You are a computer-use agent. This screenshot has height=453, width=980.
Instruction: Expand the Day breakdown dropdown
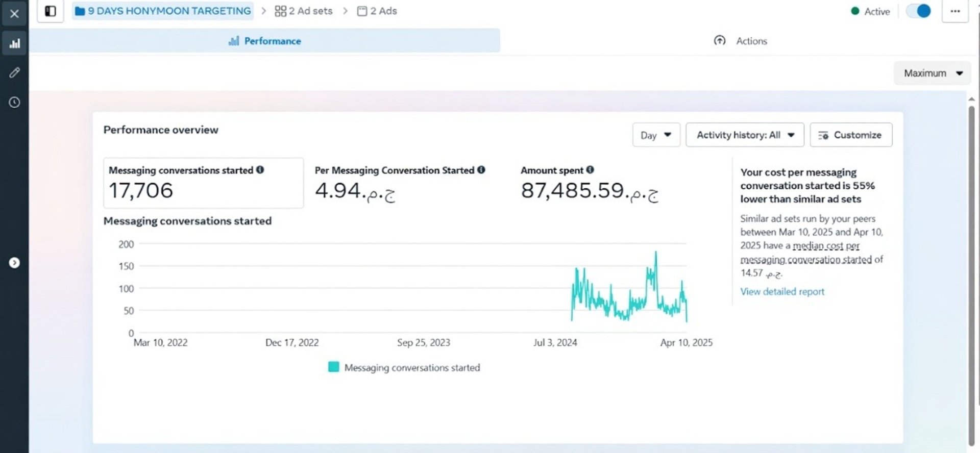(656, 135)
